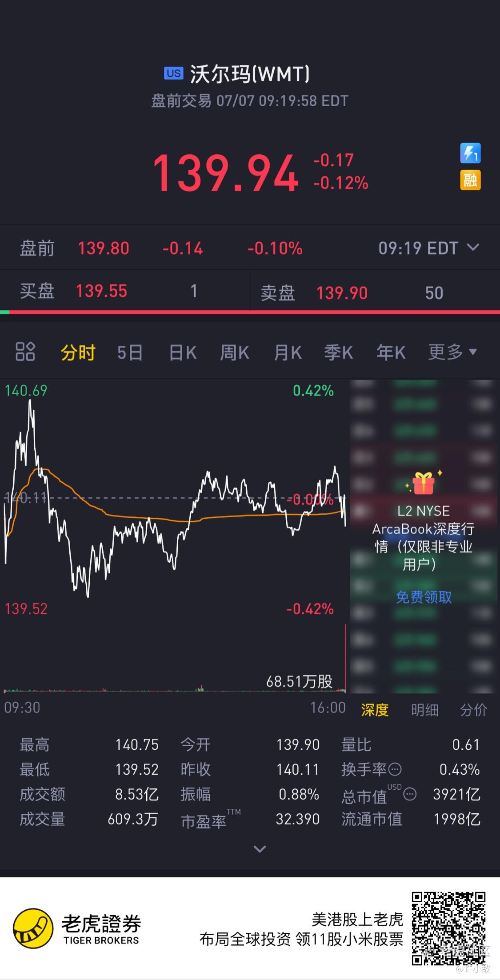Tap the bid/ask ratio bar
500x980 pixels.
250,312
